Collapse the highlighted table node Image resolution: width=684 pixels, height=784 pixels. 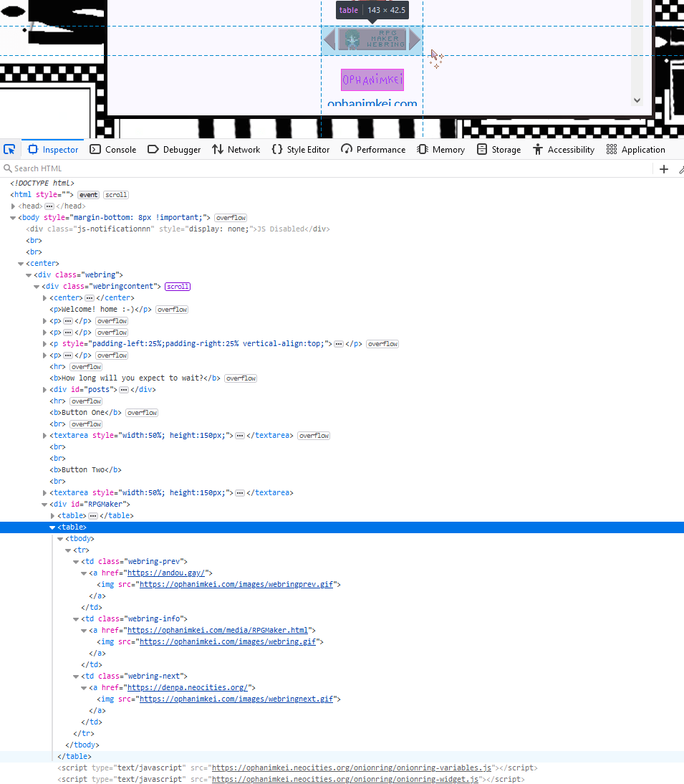(52, 527)
